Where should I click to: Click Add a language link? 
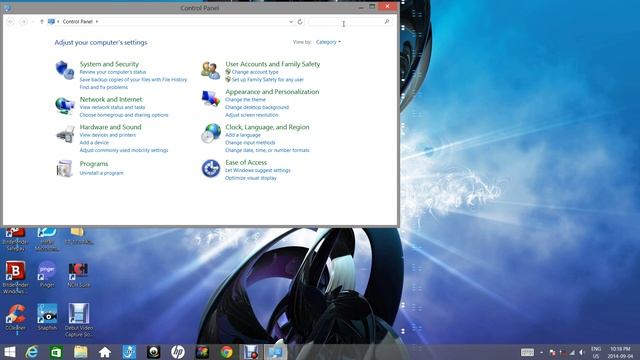coord(243,135)
